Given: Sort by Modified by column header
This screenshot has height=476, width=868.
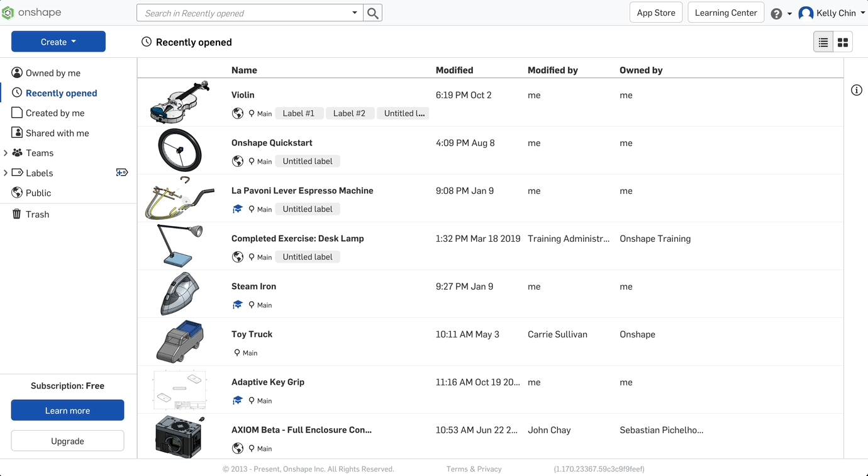Looking at the screenshot, I should [552, 71].
